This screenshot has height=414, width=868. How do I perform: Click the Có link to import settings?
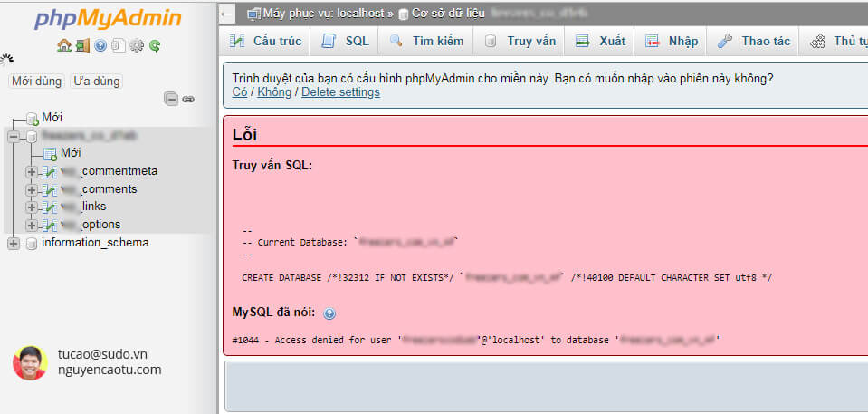click(240, 92)
